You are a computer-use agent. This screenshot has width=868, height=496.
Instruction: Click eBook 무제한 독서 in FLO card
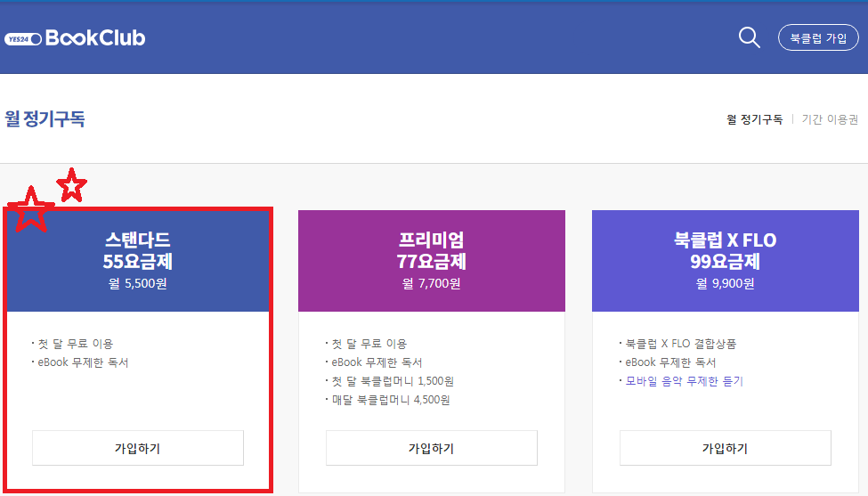pyautogui.click(x=671, y=362)
